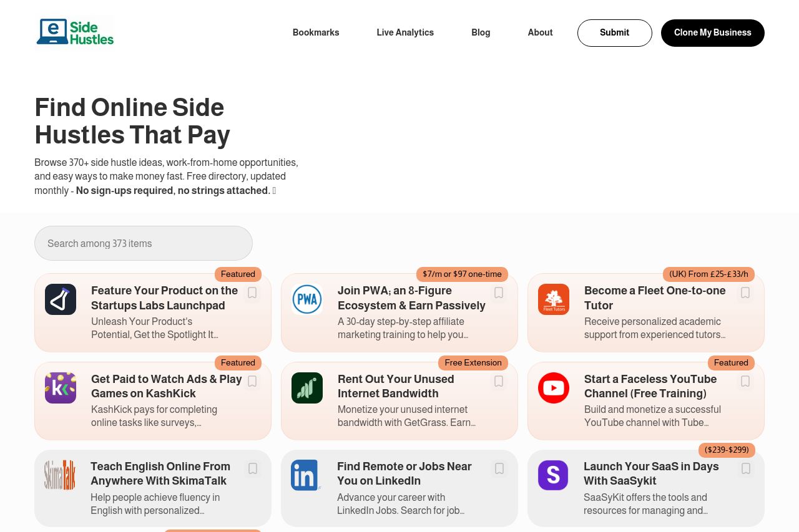Open 'Start a Faceless YouTube Channel' title

coord(650,386)
